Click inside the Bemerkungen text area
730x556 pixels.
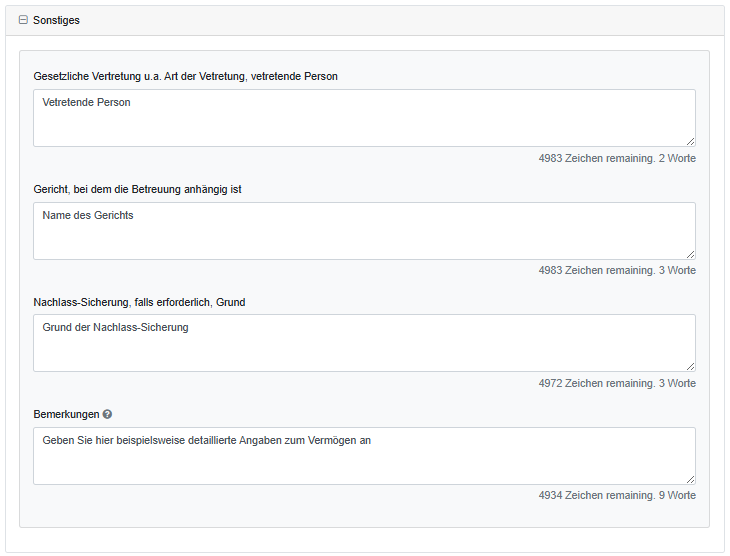pyautogui.click(x=364, y=463)
